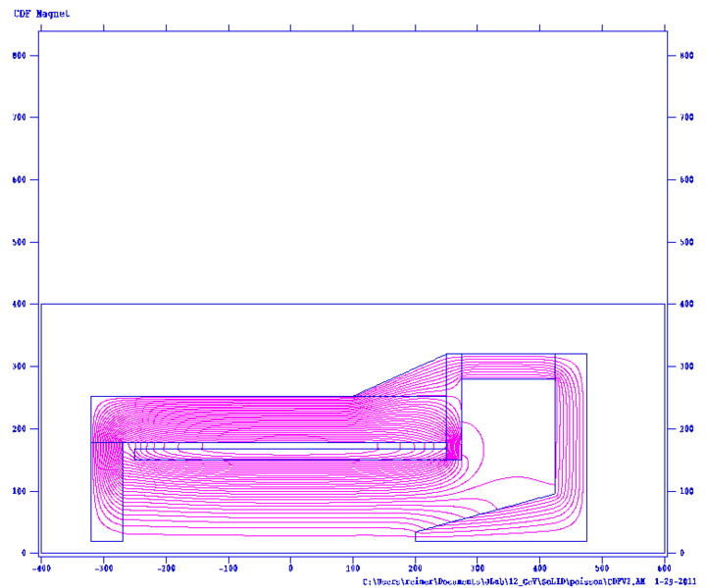Click the '200' label on the horizontal axis
Screen dimensions: 706x588
click(415, 568)
